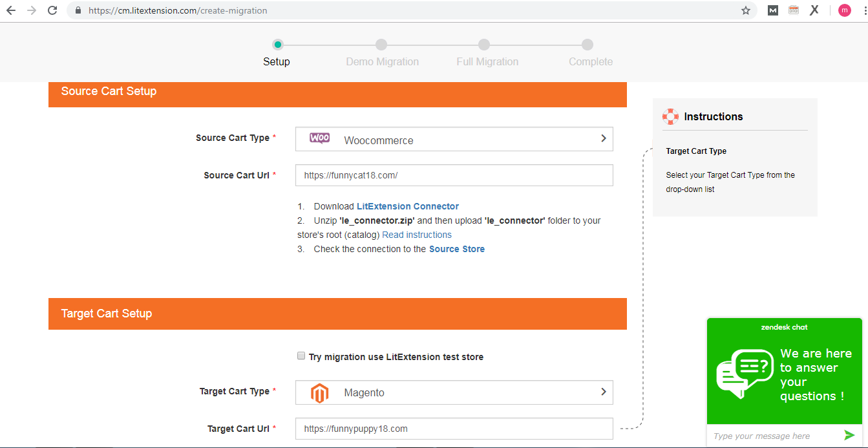
Task: Download the LitExtension Connector link
Action: point(407,206)
